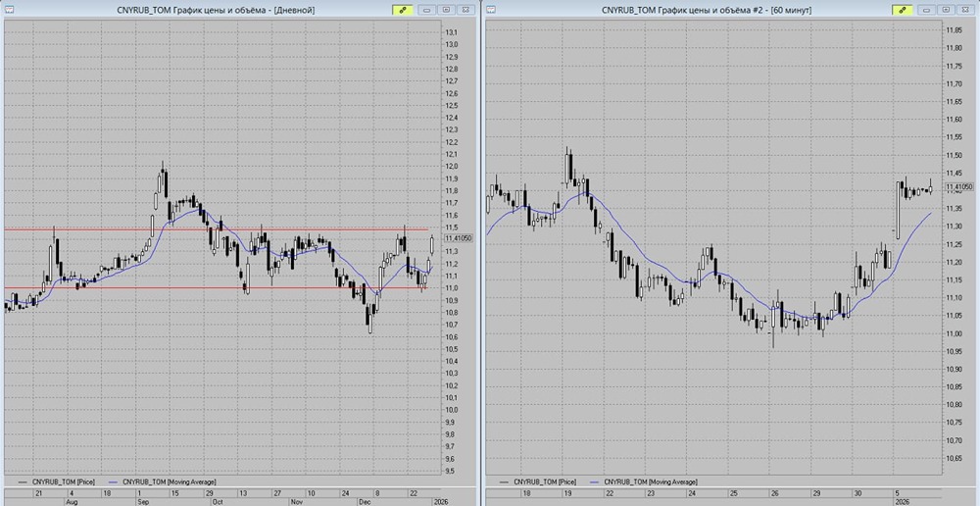Click the latest white candle in the daily chart
The width and height of the screenshot is (980, 506).
[432, 244]
